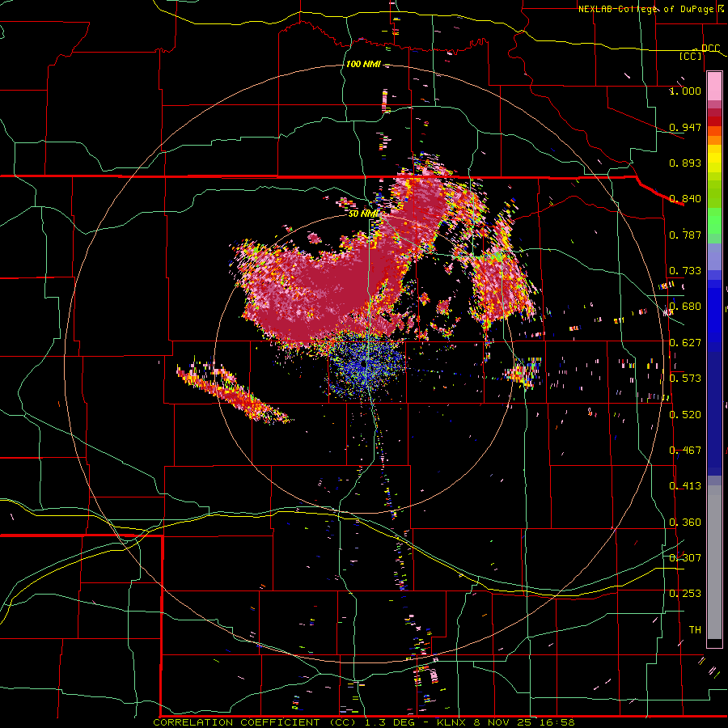Click the 0.360 legend value
This screenshot has height=728, width=728.
[x=685, y=523]
